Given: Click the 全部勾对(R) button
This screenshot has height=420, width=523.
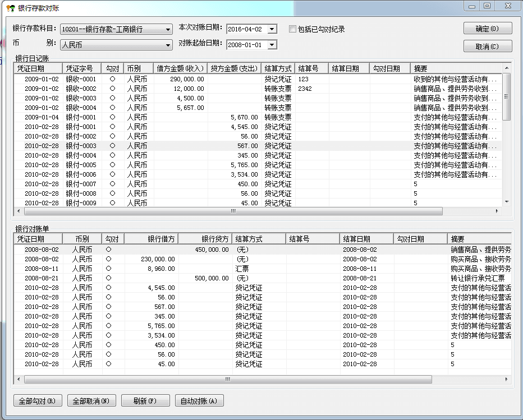Looking at the screenshot, I should pyautogui.click(x=37, y=401).
